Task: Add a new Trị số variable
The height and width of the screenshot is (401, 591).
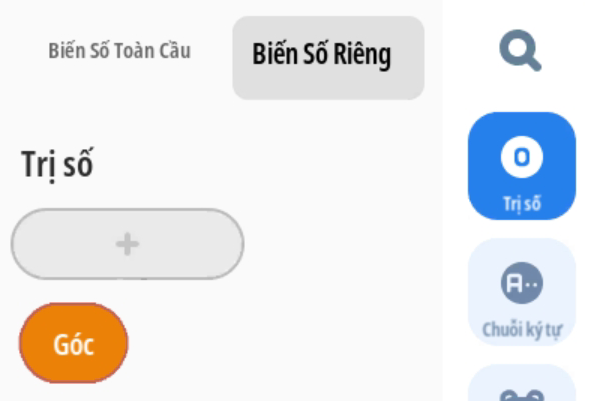Action: pos(127,244)
